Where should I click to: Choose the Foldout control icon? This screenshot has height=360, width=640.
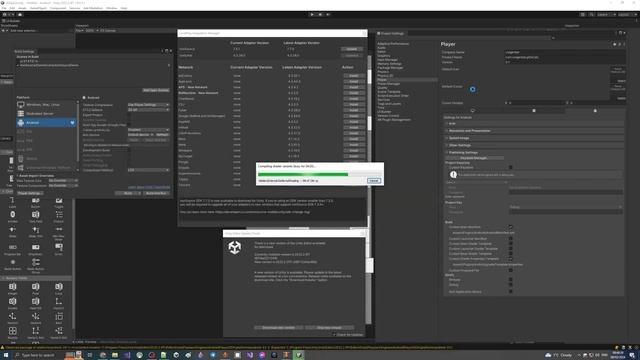59,215
